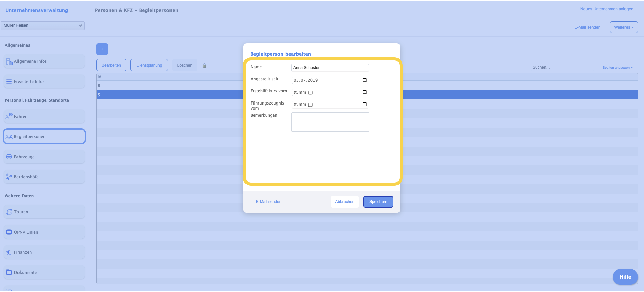
Task: Open ÖPNV Linien ticket icon
Action: pos(9,232)
